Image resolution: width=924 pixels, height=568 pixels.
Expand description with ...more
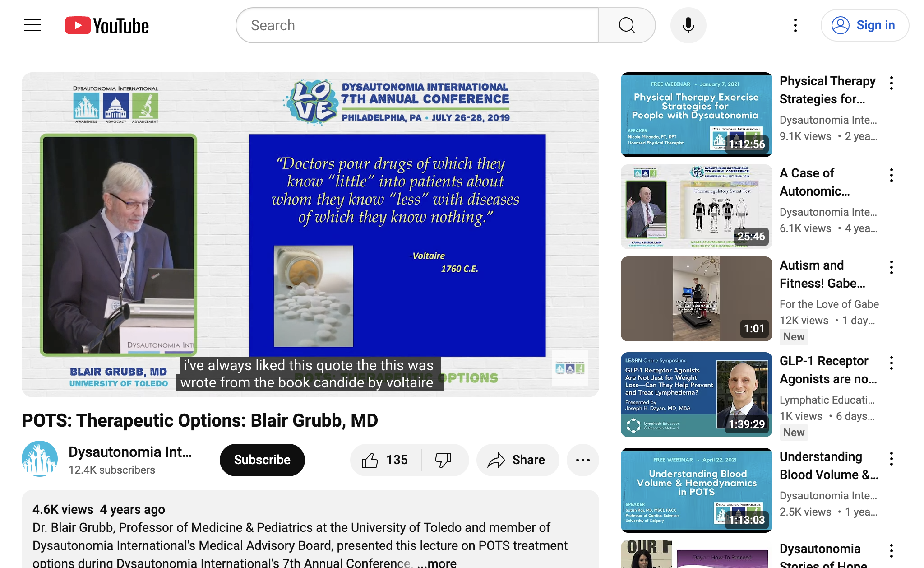[x=437, y=563]
